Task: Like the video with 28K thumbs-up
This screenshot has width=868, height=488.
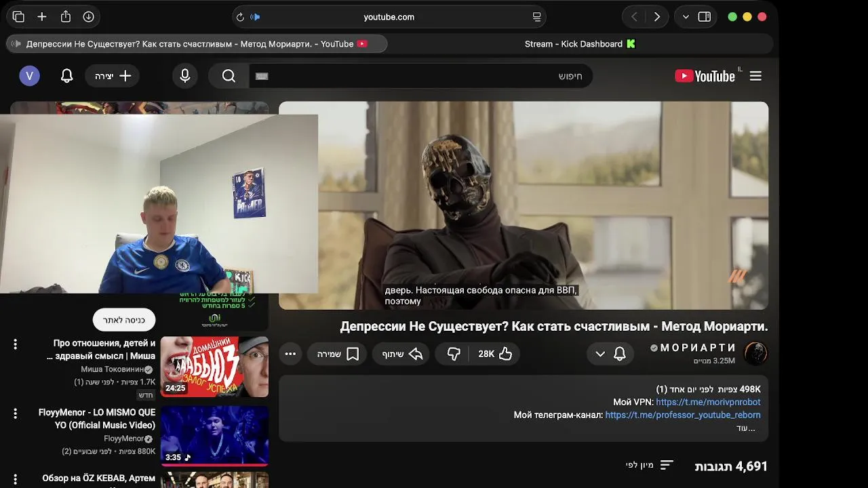Action: coord(496,354)
